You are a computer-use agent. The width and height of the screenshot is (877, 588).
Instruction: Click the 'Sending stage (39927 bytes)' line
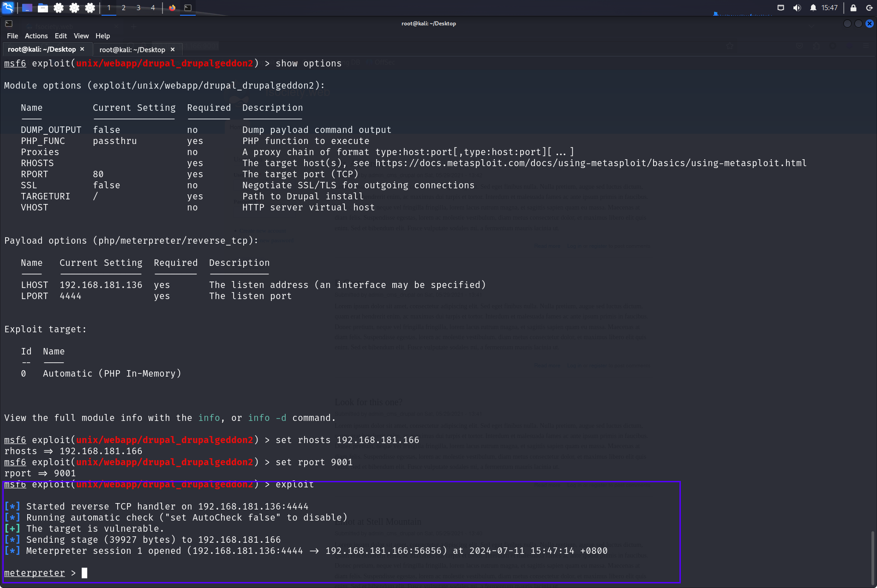pos(143,540)
